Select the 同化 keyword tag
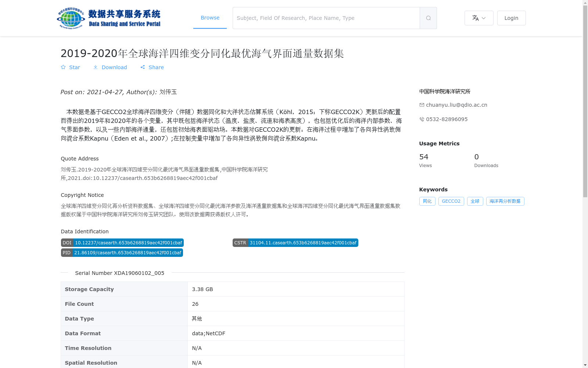The image size is (588, 368). pos(427,201)
